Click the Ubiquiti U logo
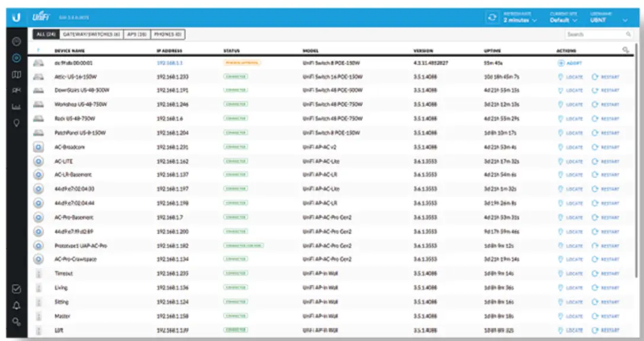Image resolution: width=644 pixels, height=341 pixels. point(16,18)
